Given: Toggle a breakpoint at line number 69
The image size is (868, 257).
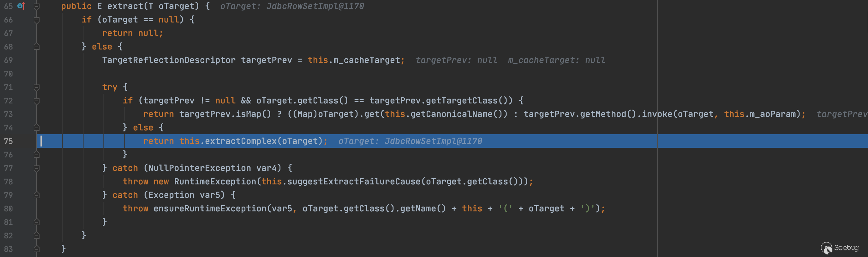Looking at the screenshot, I should coord(8,60).
